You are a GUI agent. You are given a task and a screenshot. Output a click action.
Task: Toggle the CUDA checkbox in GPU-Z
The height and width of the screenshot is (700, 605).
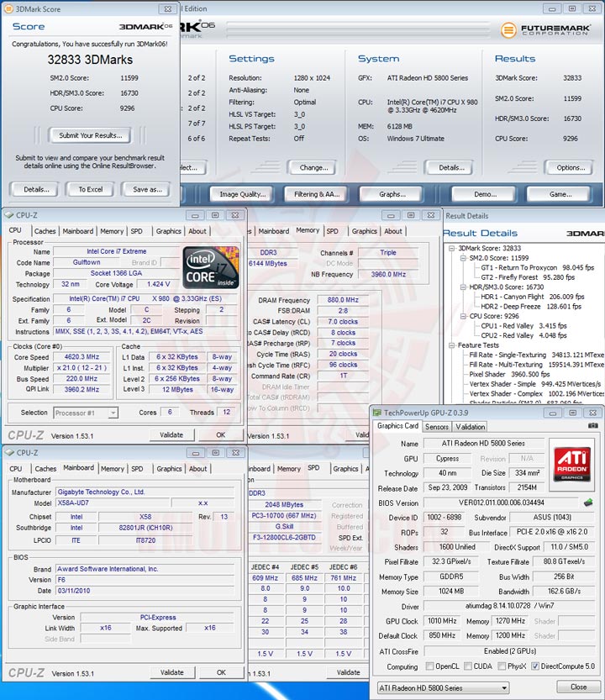[x=468, y=666]
